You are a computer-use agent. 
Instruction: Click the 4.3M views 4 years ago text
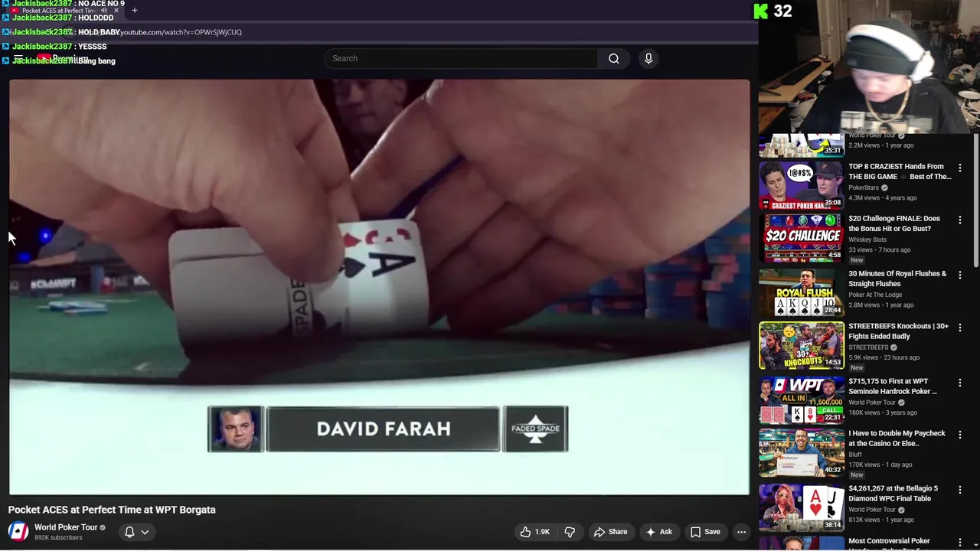tap(883, 197)
